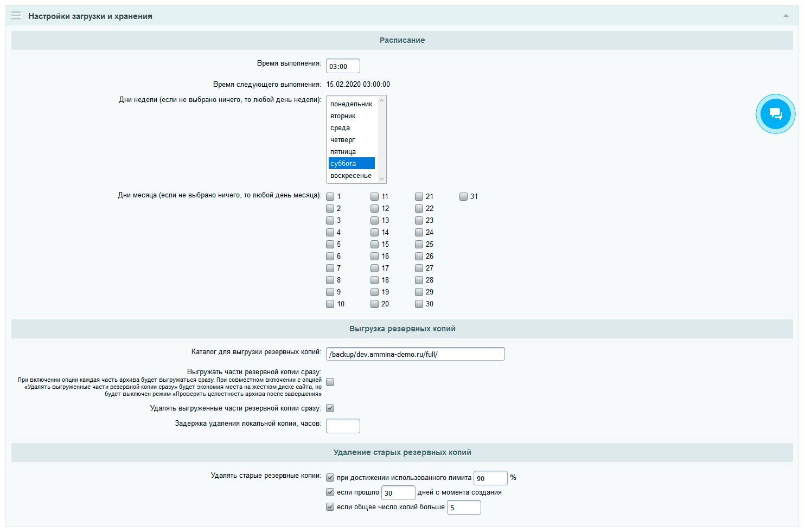Check day of month 19
This screenshot has height=532, width=805.
coord(374,292)
